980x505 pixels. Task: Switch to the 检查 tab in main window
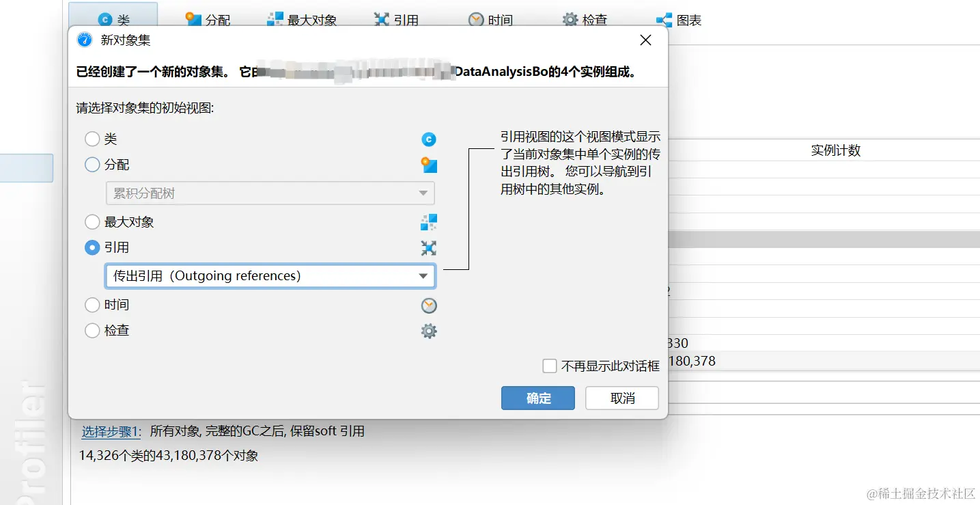coord(585,20)
